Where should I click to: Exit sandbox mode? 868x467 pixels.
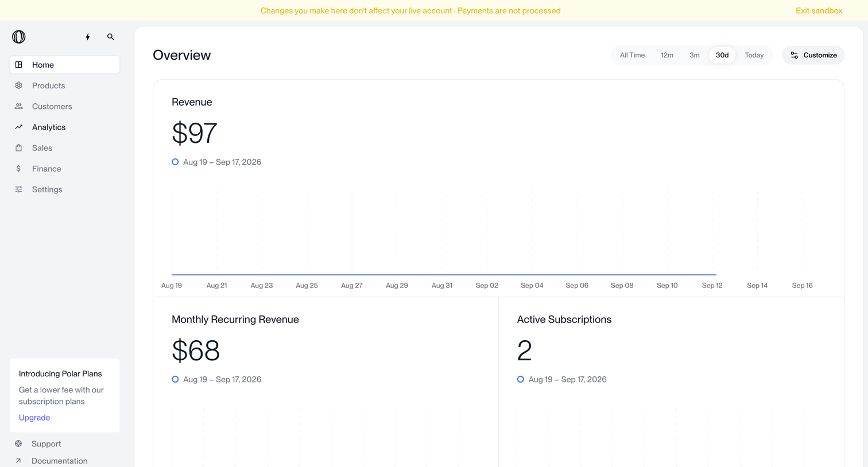click(x=819, y=10)
